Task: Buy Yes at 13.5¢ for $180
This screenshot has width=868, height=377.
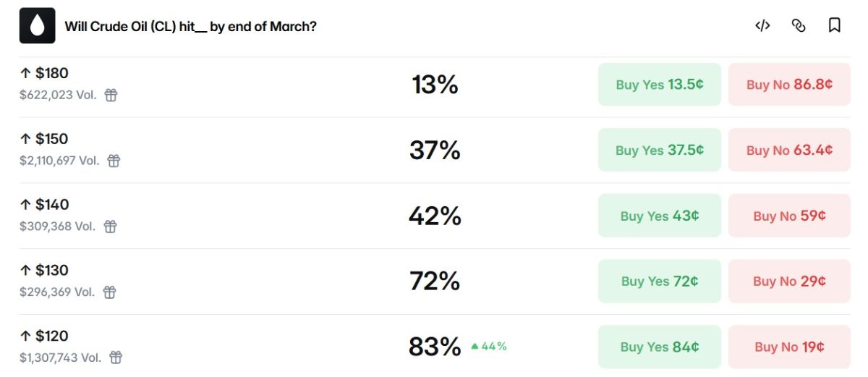Action: (659, 85)
